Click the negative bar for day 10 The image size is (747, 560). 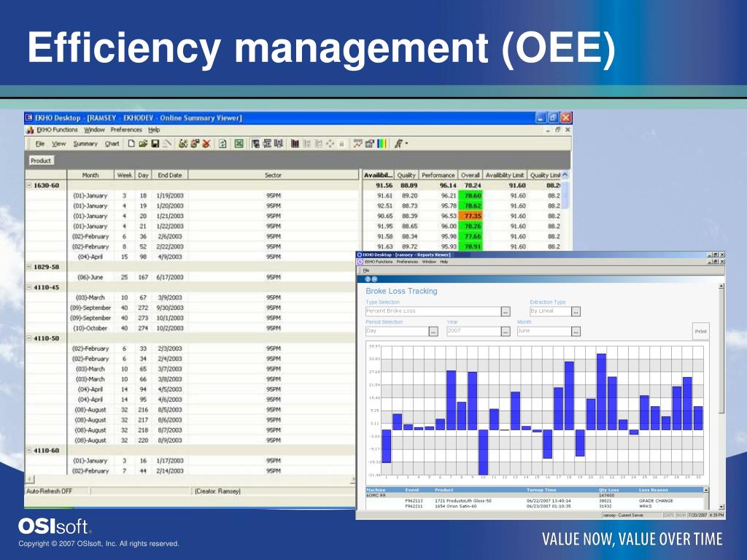(x=483, y=452)
